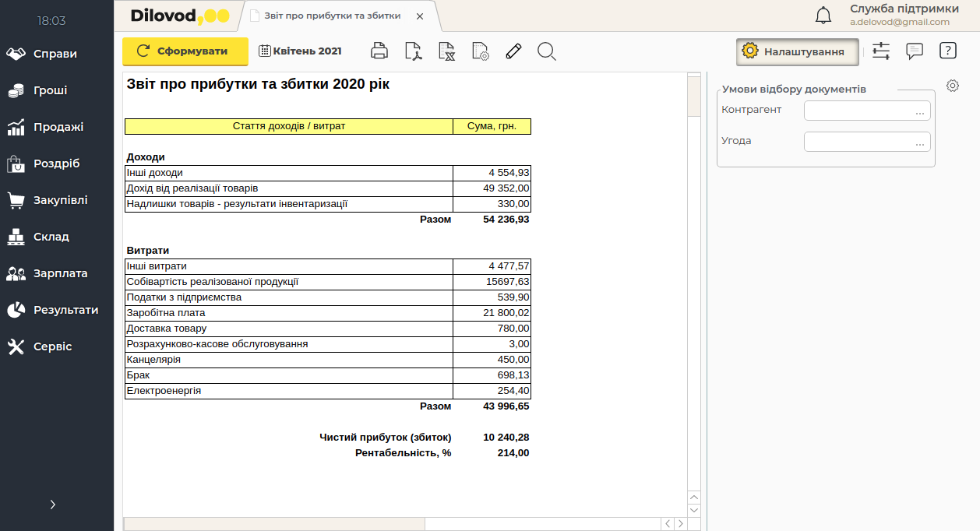Click the magnifier search icon
The height and width of the screenshot is (531, 980).
(x=547, y=51)
